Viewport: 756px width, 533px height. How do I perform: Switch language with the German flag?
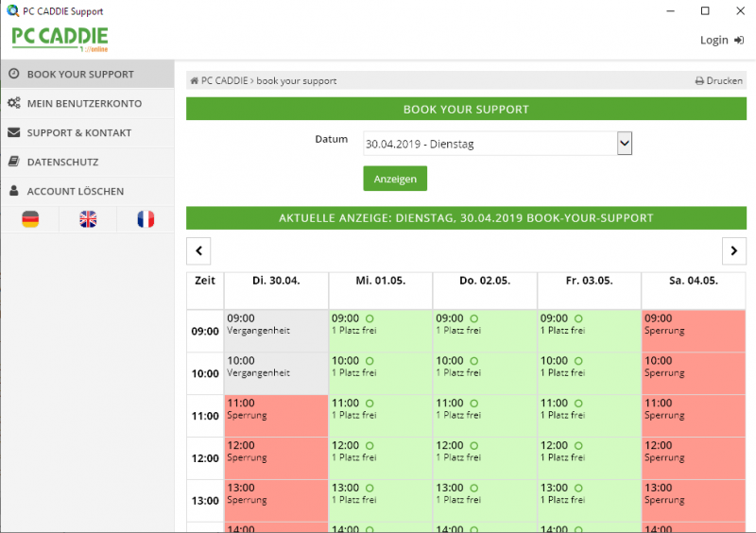coord(30,219)
